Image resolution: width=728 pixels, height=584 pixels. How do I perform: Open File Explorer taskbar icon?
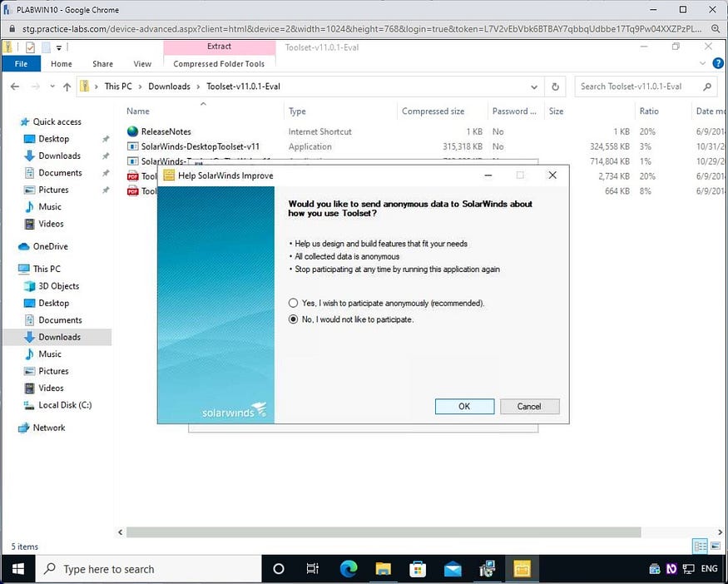tap(383, 569)
